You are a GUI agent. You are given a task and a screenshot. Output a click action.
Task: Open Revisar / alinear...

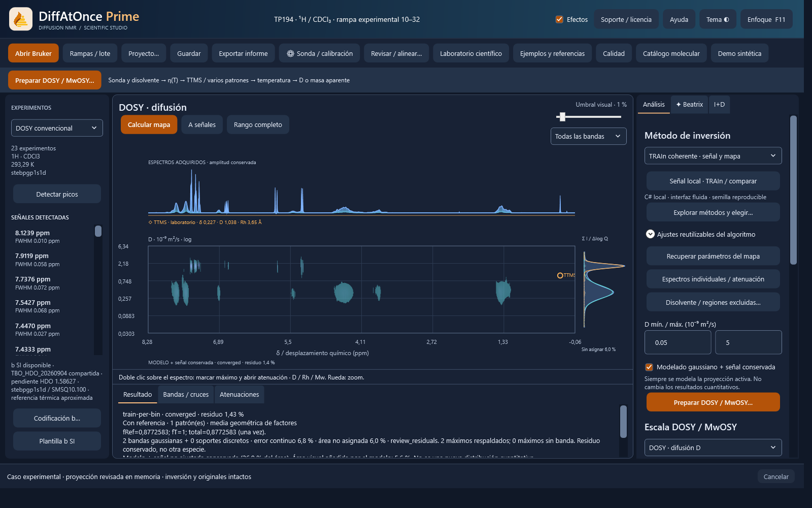coord(396,53)
